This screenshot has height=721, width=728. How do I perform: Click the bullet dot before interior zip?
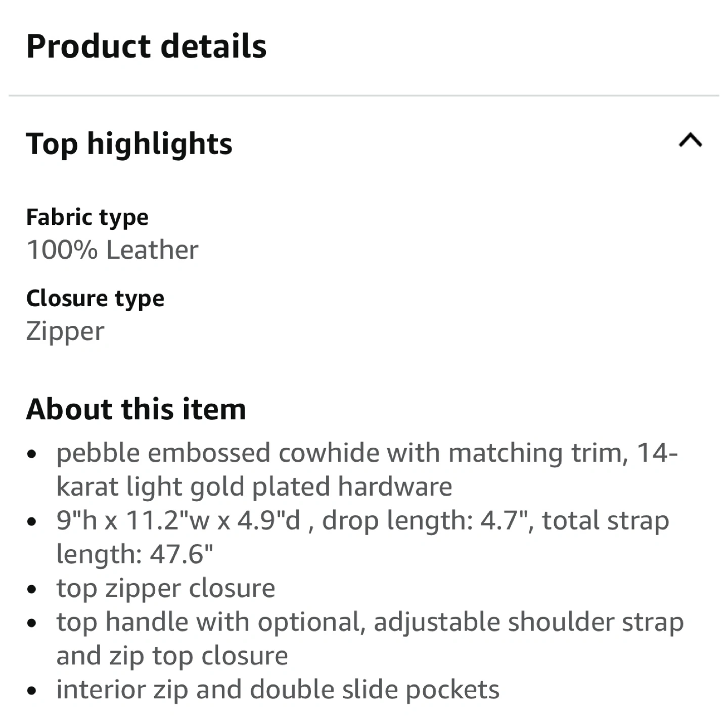32,691
